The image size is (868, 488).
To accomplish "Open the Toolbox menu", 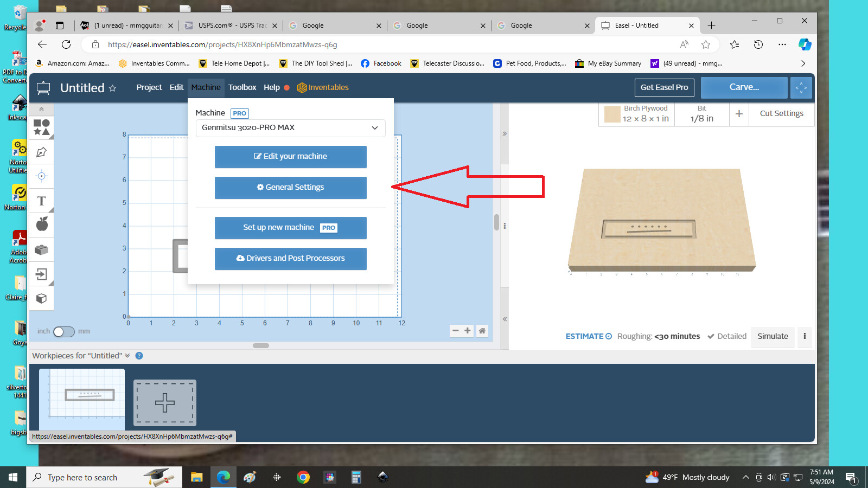I will coord(242,87).
